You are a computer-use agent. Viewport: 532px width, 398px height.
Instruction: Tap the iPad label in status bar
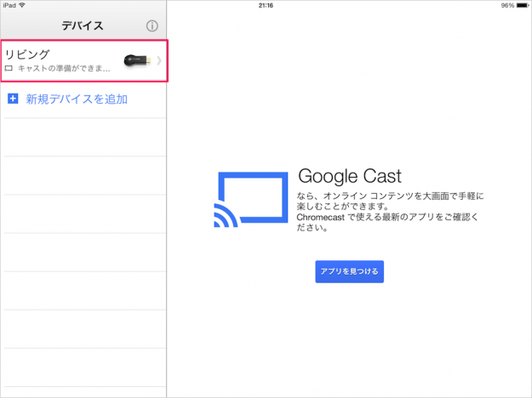click(x=9, y=5)
